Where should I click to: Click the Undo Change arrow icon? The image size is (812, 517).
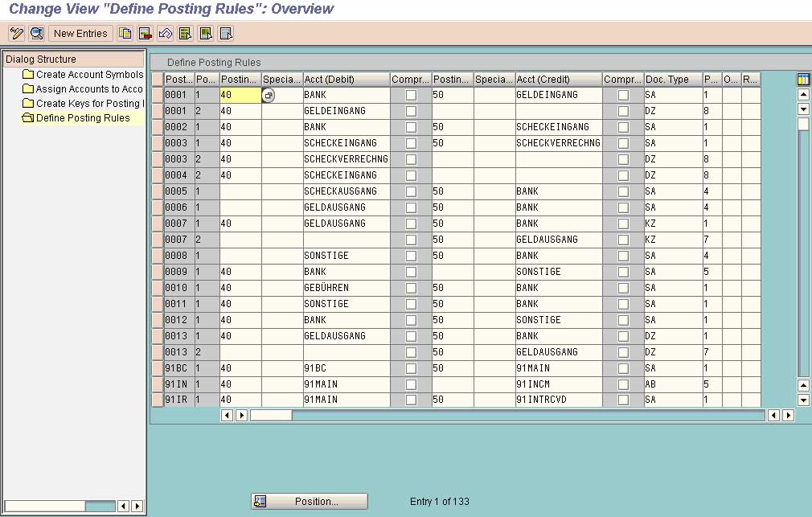165,34
